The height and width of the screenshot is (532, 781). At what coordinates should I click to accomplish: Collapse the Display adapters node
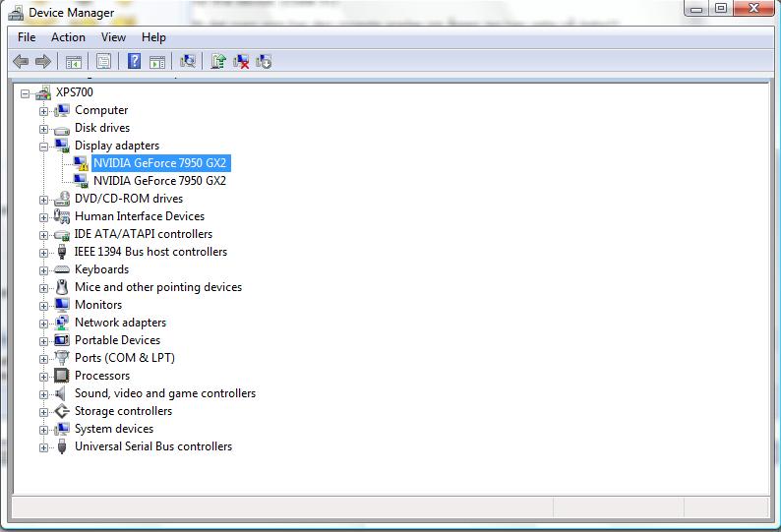[x=44, y=147]
